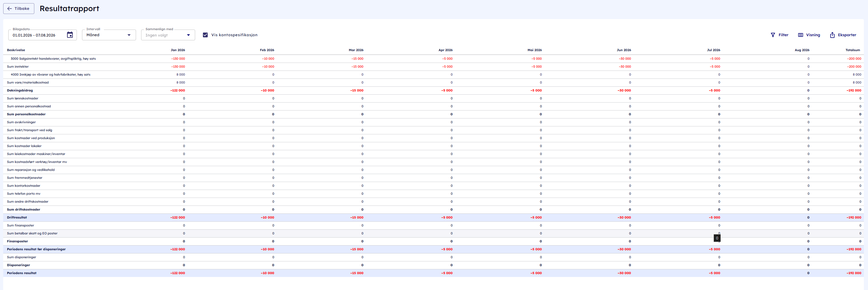The width and height of the screenshot is (868, 290).
Task: Select the Finansposter row label
Action: tap(17, 241)
